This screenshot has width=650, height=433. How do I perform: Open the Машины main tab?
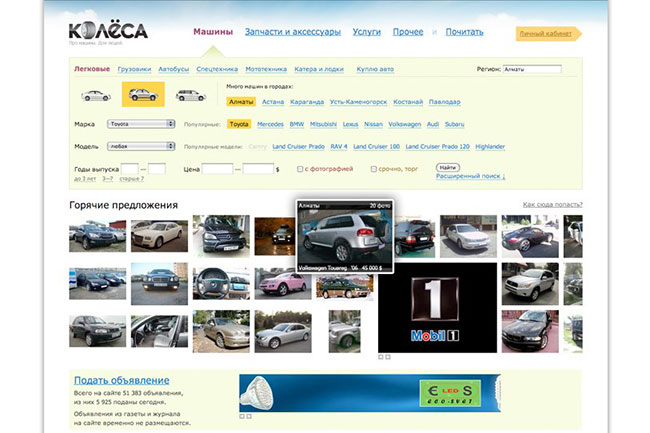213,32
